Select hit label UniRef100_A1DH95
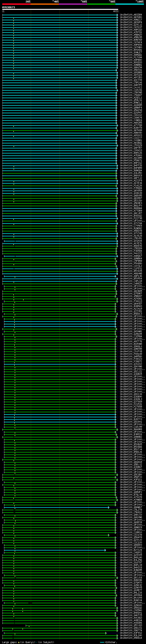The height and width of the screenshot is (644, 146). click(131, 105)
